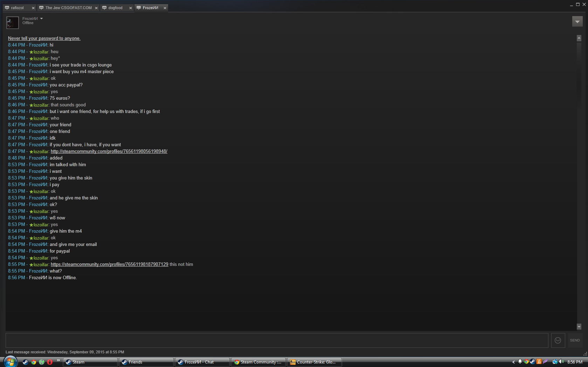Open volume control in system tray
The image size is (588, 367).
pos(561,362)
